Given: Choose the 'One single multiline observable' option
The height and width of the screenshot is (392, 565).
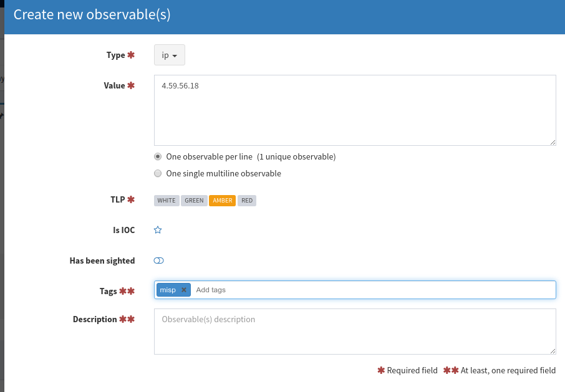Looking at the screenshot, I should click(158, 173).
